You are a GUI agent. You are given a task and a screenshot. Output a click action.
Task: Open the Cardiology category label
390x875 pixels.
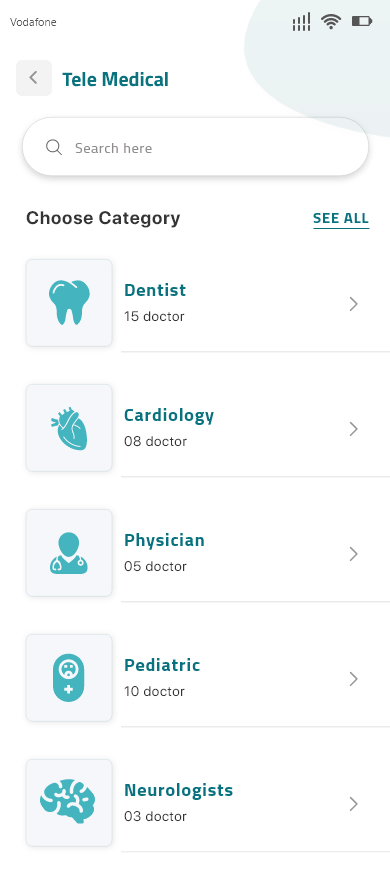click(169, 416)
